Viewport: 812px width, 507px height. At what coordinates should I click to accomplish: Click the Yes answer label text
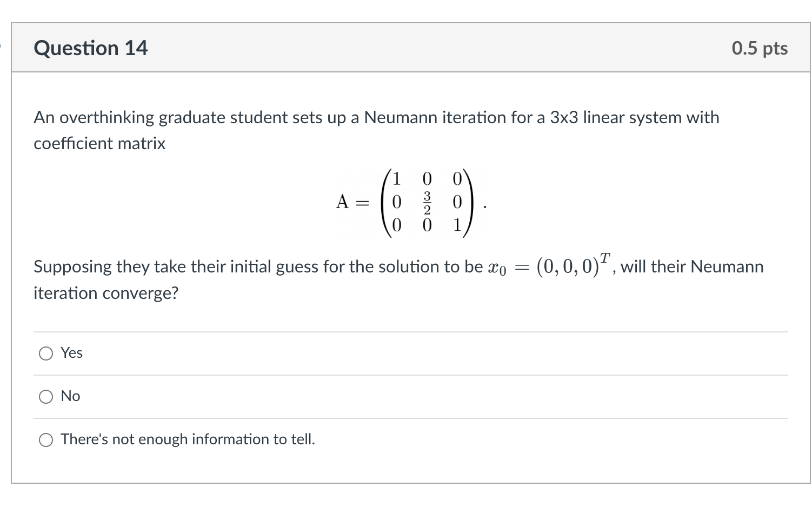tap(71, 353)
